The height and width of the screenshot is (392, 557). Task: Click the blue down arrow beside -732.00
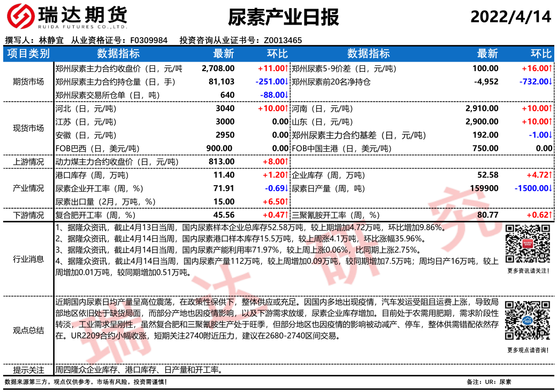point(550,82)
